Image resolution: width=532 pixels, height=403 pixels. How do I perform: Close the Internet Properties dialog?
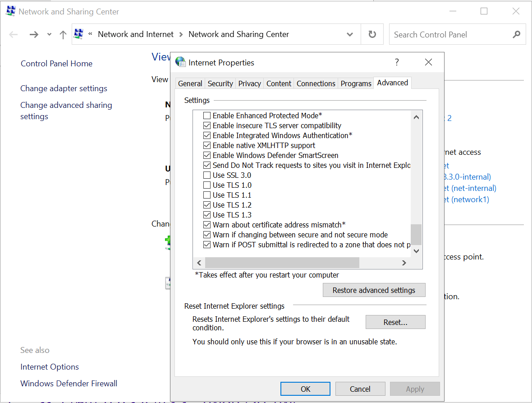(x=428, y=62)
